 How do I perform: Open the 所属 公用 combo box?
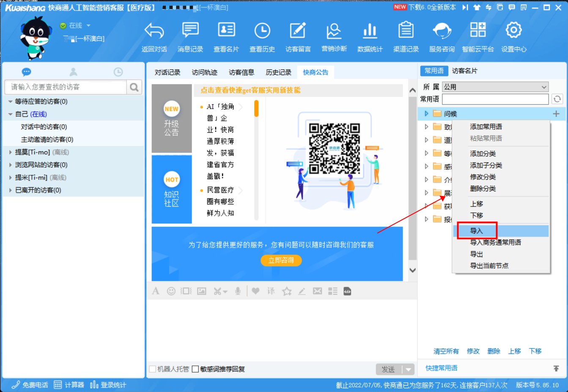click(x=495, y=87)
